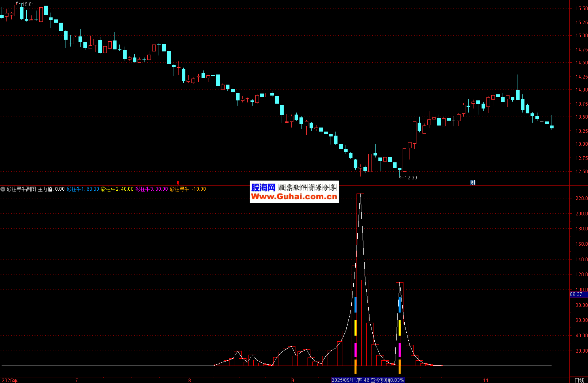Viewport: 588px width, 383px height.
Task: Select the 彩柱寻牛副图 indicator name
Action: click(21, 189)
